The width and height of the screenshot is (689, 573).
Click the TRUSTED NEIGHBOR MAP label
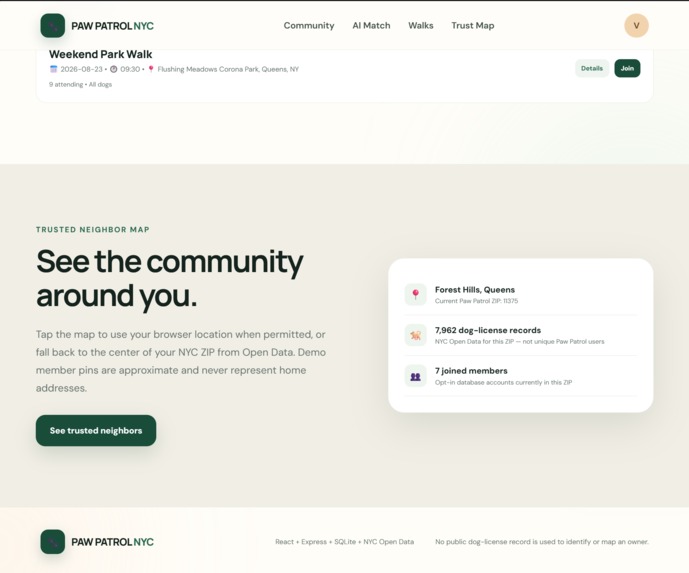click(93, 229)
